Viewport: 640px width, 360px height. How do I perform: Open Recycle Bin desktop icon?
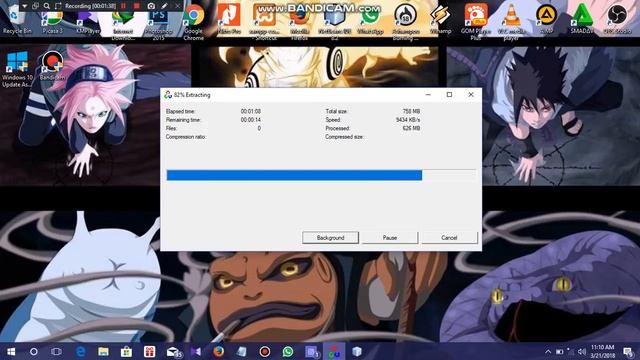point(16,19)
